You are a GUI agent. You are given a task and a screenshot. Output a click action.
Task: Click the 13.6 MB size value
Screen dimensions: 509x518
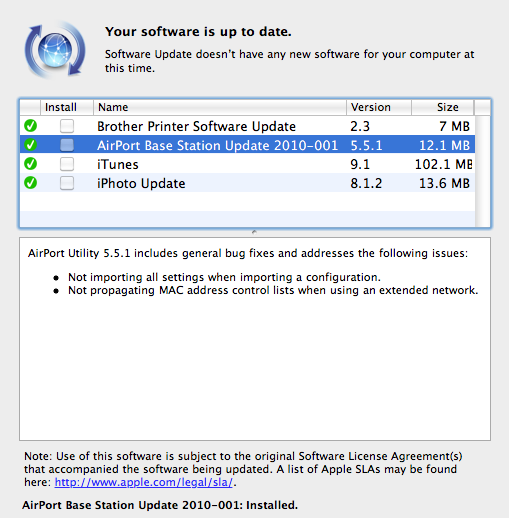pos(444,183)
